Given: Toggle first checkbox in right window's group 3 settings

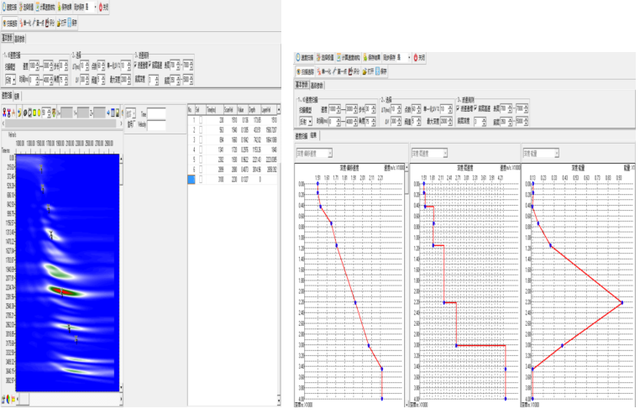Looking at the screenshot, I should (458, 109).
